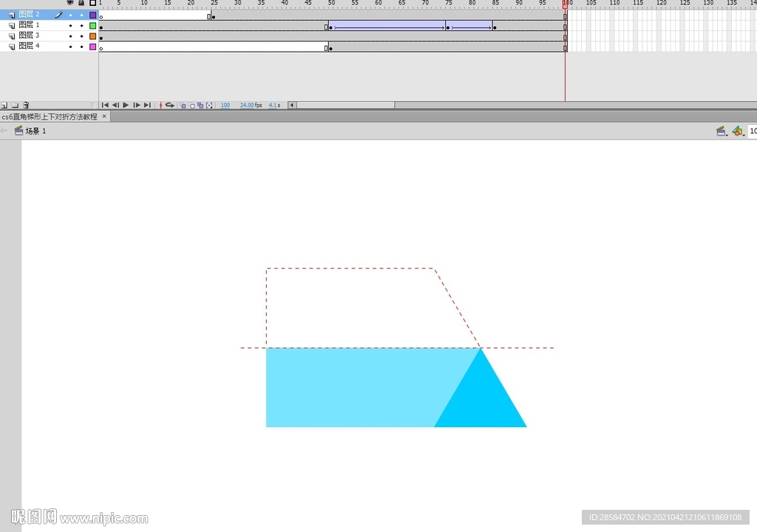Select layer 图层 2 by its name
757x532 pixels.
pyautogui.click(x=29, y=15)
